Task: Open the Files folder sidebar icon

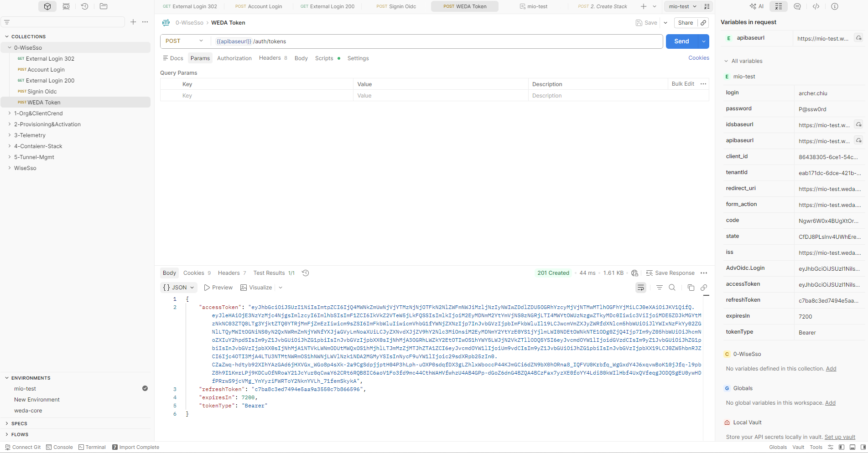Action: pos(104,6)
